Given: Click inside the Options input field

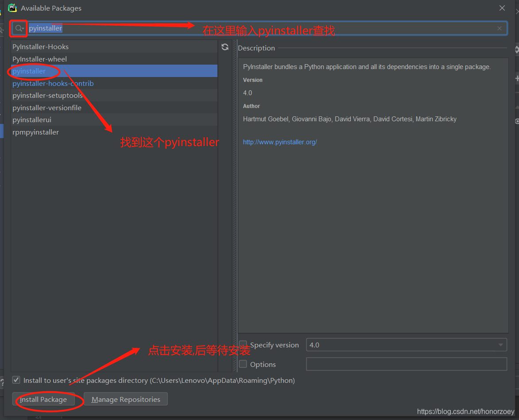Looking at the screenshot, I should click(406, 364).
